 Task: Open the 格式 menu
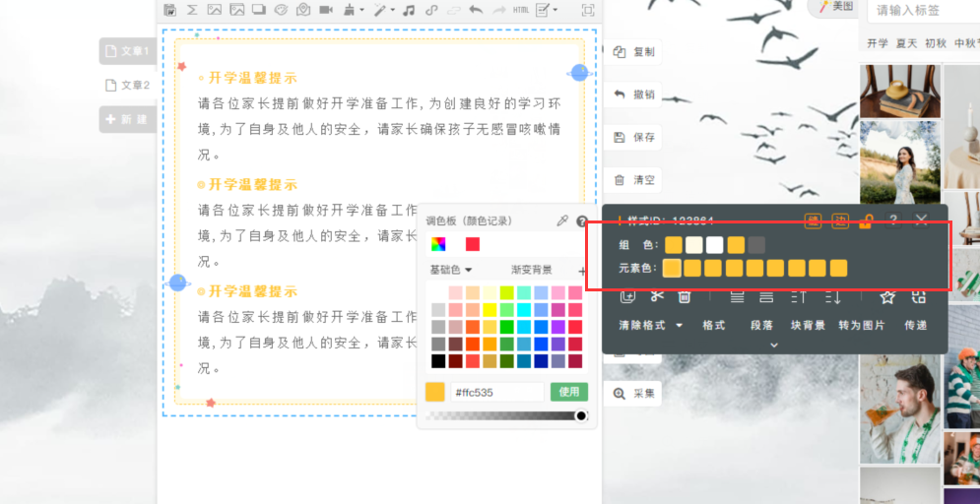click(714, 326)
